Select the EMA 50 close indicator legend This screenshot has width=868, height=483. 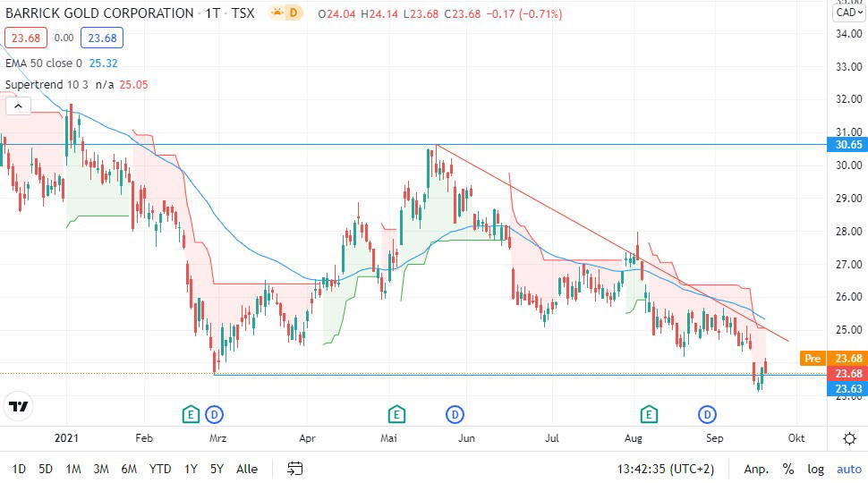pos(44,64)
